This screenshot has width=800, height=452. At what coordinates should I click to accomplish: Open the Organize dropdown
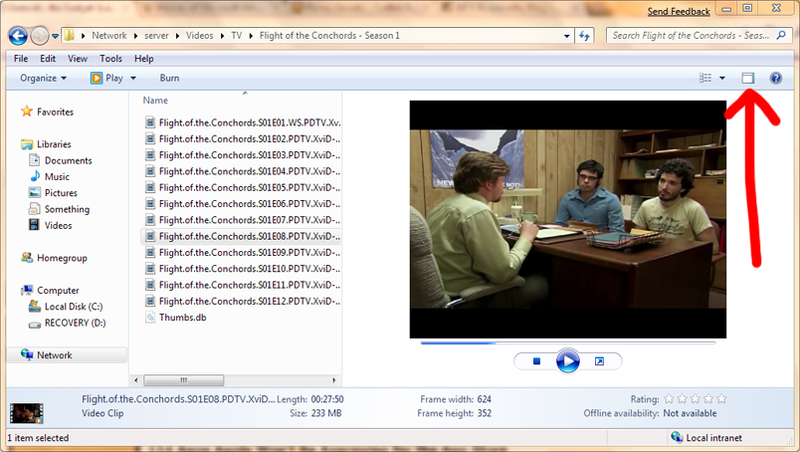[43, 78]
